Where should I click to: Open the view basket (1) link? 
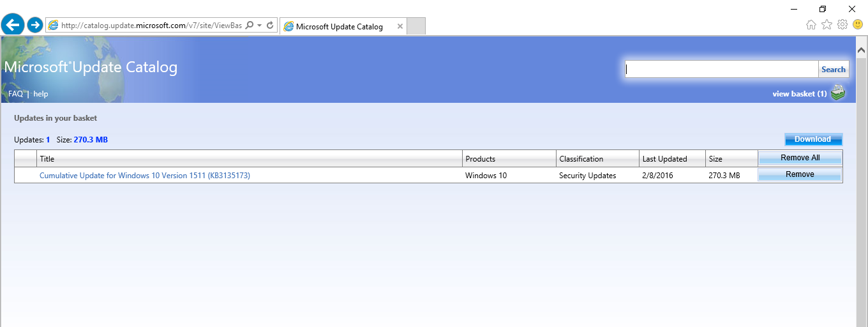coord(799,94)
